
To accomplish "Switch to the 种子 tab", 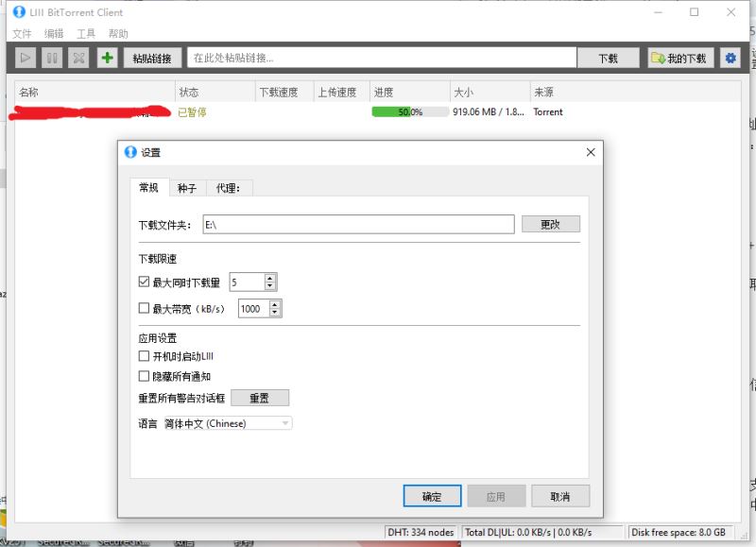I will click(187, 188).
